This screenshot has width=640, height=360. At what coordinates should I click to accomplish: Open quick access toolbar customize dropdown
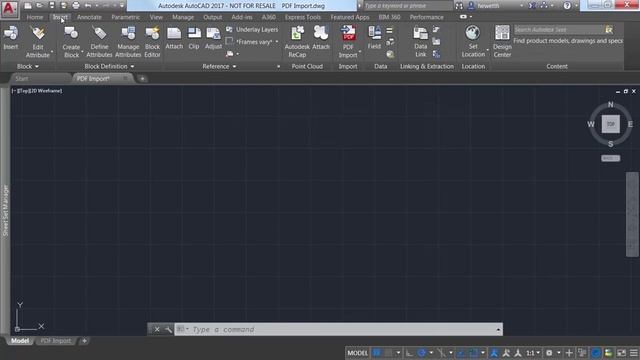point(122,6)
